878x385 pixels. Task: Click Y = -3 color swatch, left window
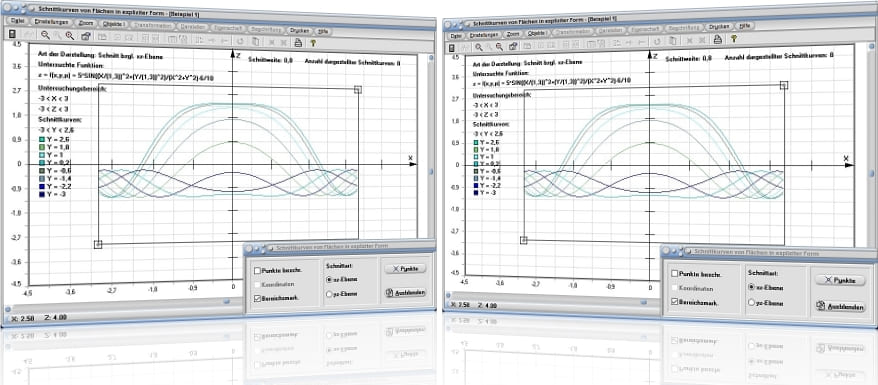coord(42,195)
